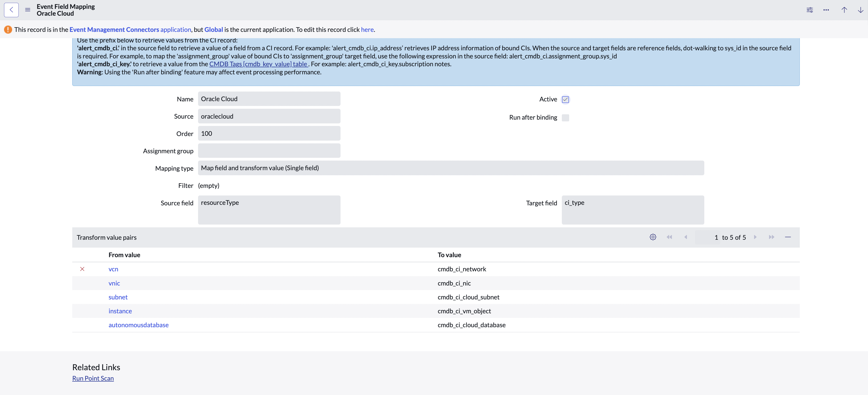Click the cmdb_ci_nic cell

[454, 283]
